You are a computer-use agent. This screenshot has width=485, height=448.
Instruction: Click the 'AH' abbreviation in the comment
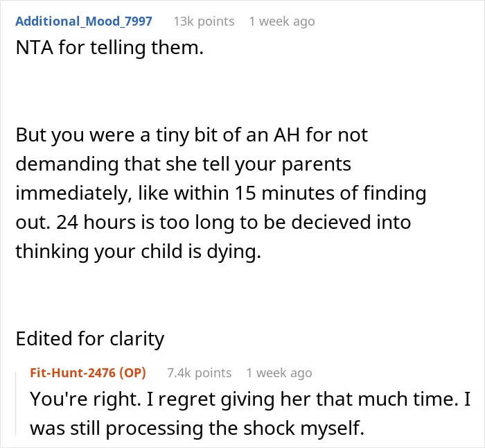point(286,135)
